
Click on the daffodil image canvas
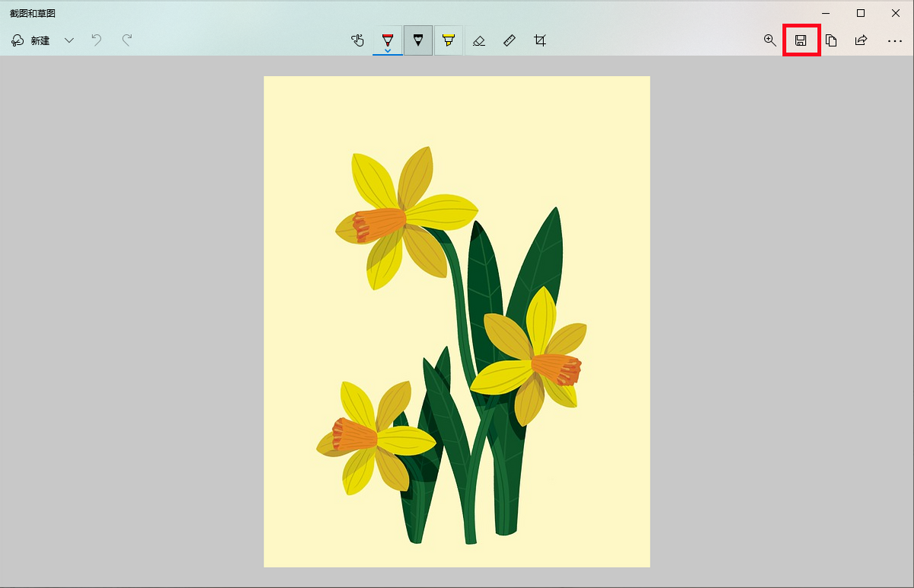(457, 321)
